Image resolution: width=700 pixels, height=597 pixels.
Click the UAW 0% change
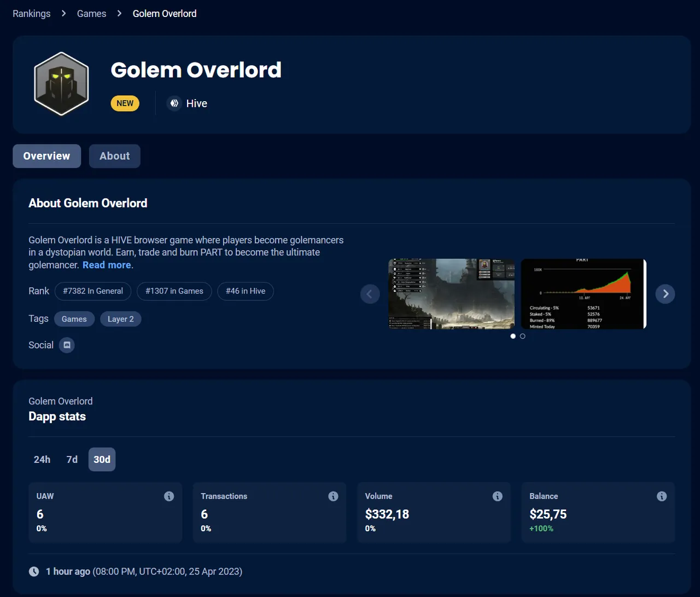pyautogui.click(x=42, y=529)
